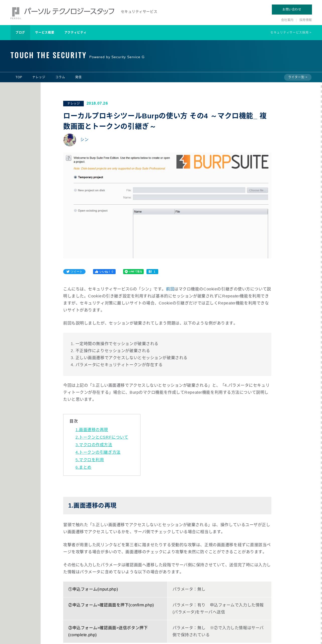Click the 目次 heading
The width and height of the screenshot is (322, 644).
pyautogui.click(x=73, y=421)
